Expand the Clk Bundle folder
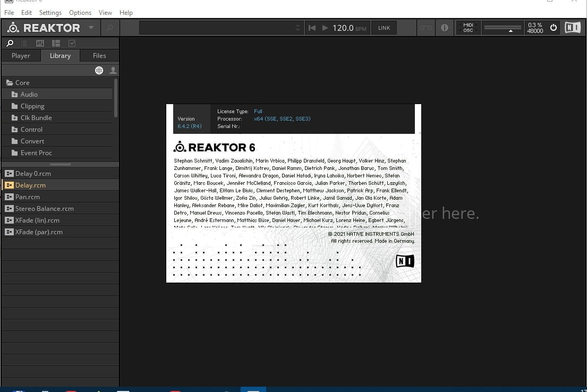Image resolution: width=587 pixels, height=392 pixels. click(14, 118)
